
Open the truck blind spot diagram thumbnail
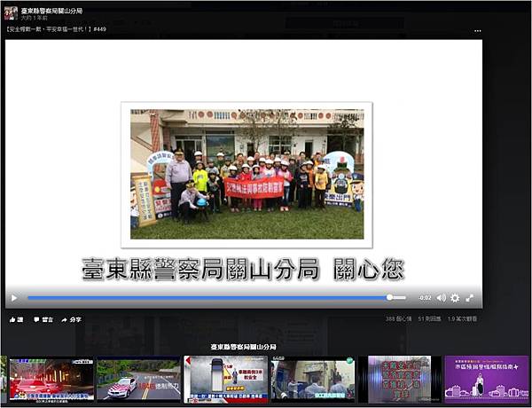pos(225,379)
